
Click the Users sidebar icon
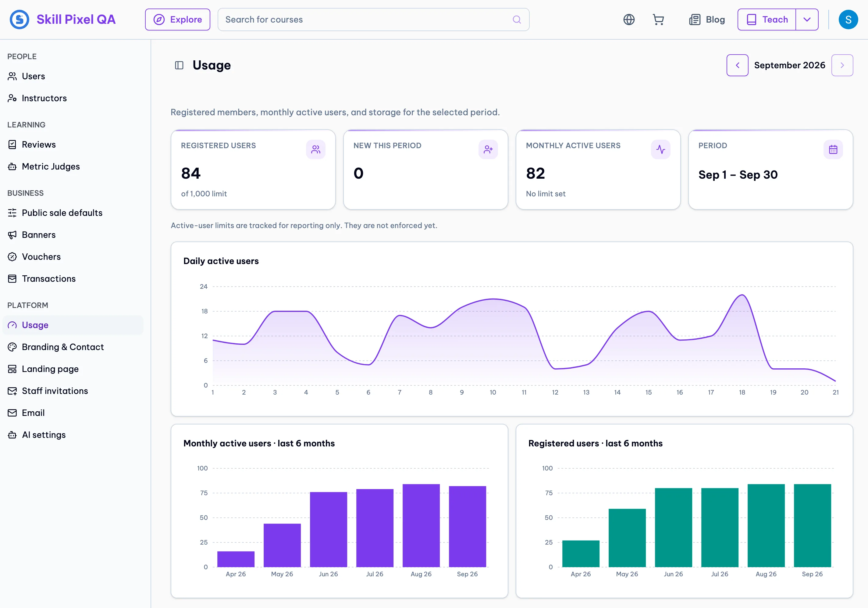(12, 76)
